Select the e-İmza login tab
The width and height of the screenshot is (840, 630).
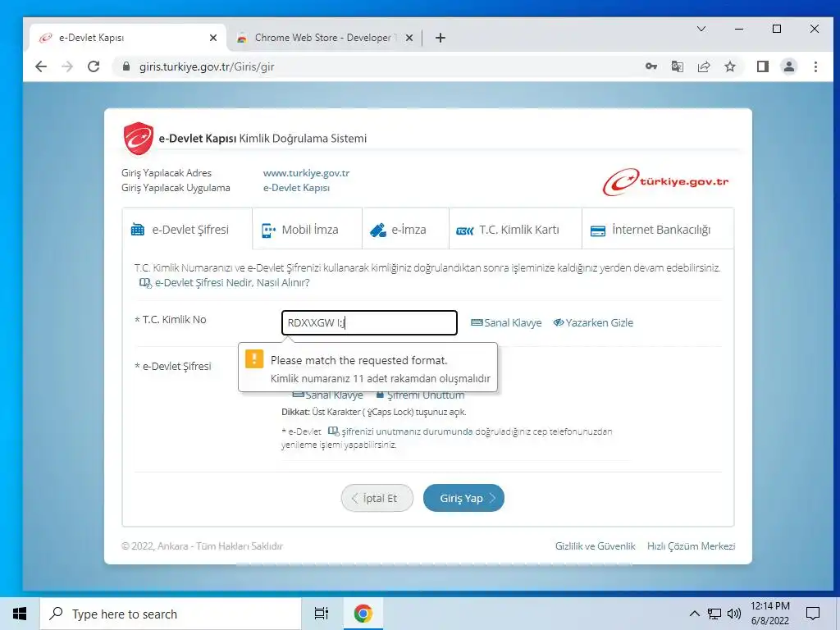(x=405, y=230)
